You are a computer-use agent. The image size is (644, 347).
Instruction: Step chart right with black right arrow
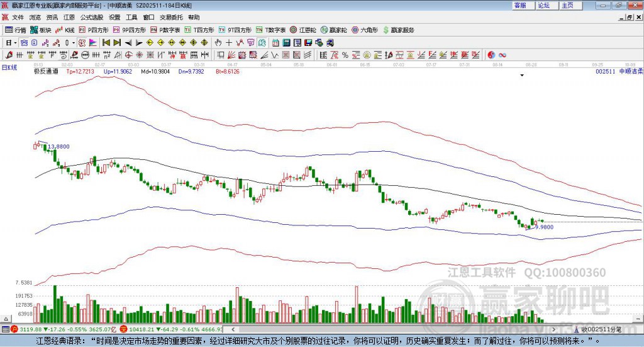pyautogui.click(x=139, y=43)
